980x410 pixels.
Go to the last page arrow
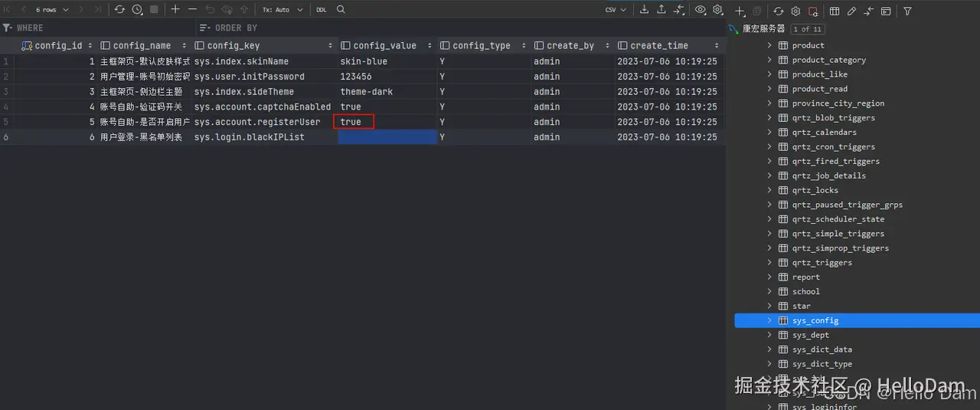click(x=97, y=10)
